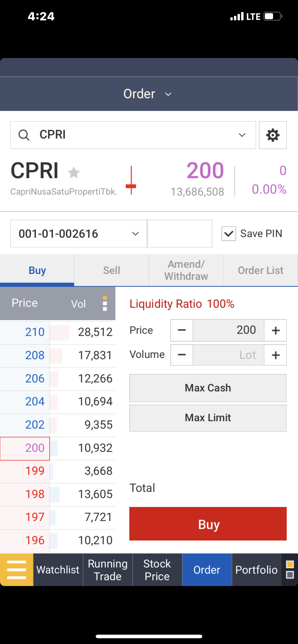This screenshot has width=298, height=644.
Task: Open the Order List tab
Action: click(260, 270)
